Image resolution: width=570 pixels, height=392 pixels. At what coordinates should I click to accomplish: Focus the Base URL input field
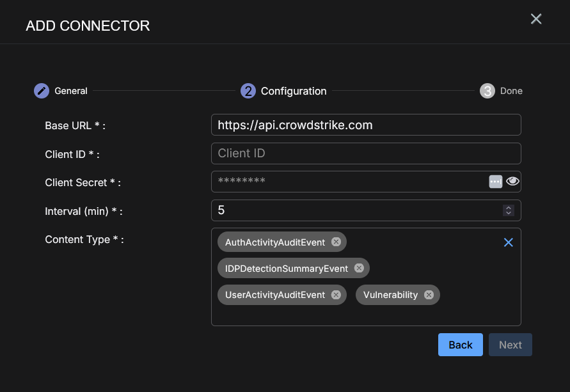pyautogui.click(x=366, y=125)
